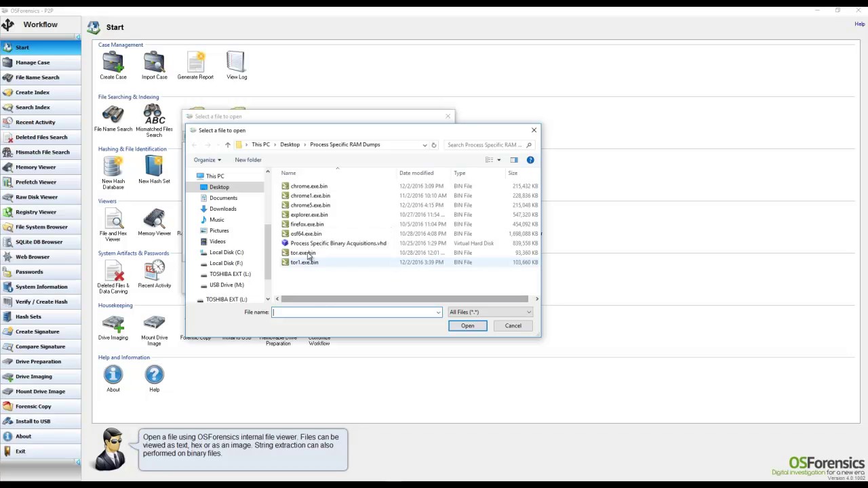Click Help link at top right
868x488 pixels.
click(859, 24)
